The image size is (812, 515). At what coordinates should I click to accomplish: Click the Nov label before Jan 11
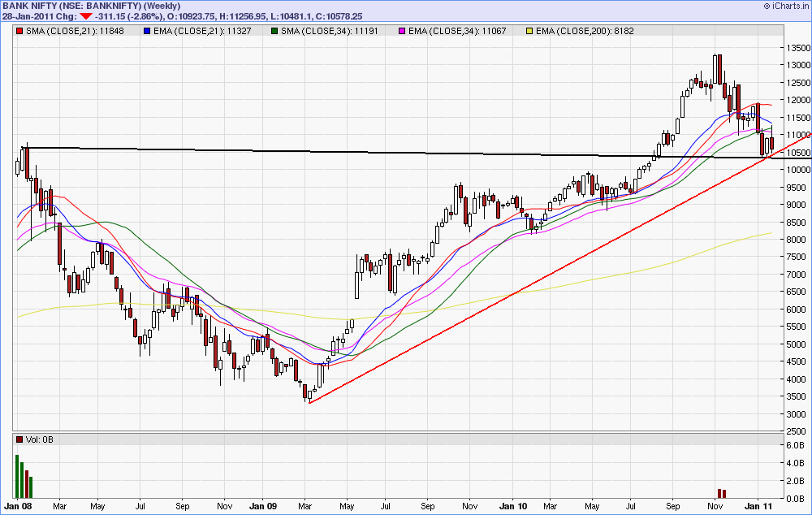coord(715,506)
